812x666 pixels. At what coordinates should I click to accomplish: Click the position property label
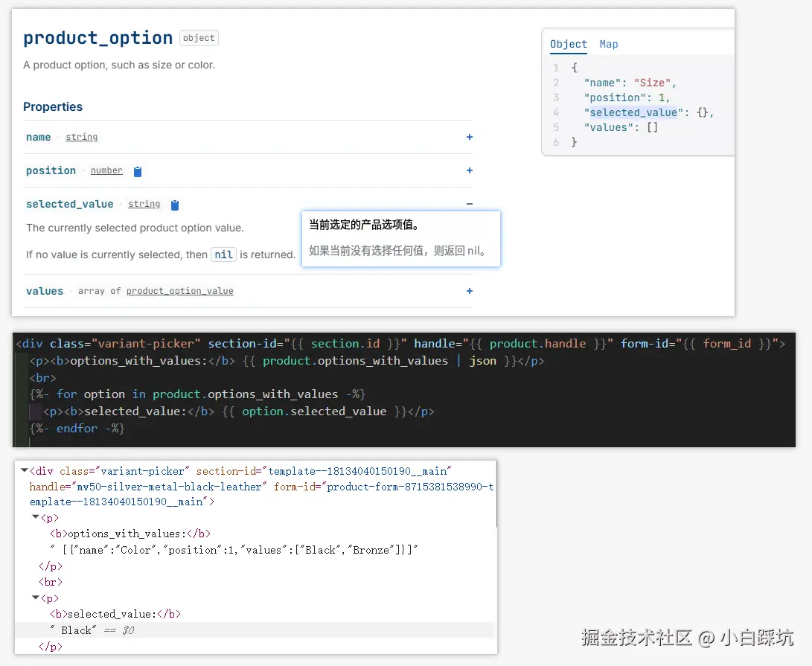click(51, 170)
